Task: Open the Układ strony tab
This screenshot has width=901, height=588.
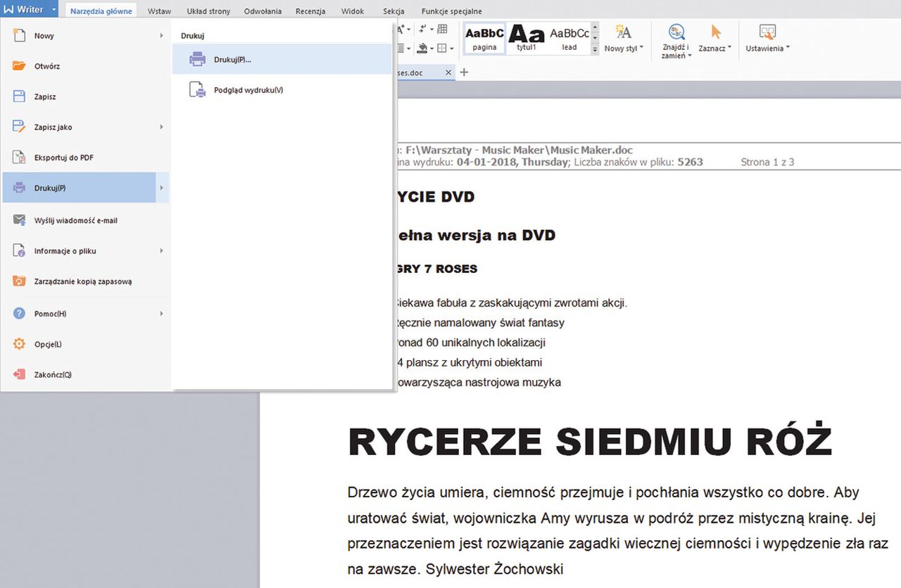Action: pyautogui.click(x=208, y=11)
